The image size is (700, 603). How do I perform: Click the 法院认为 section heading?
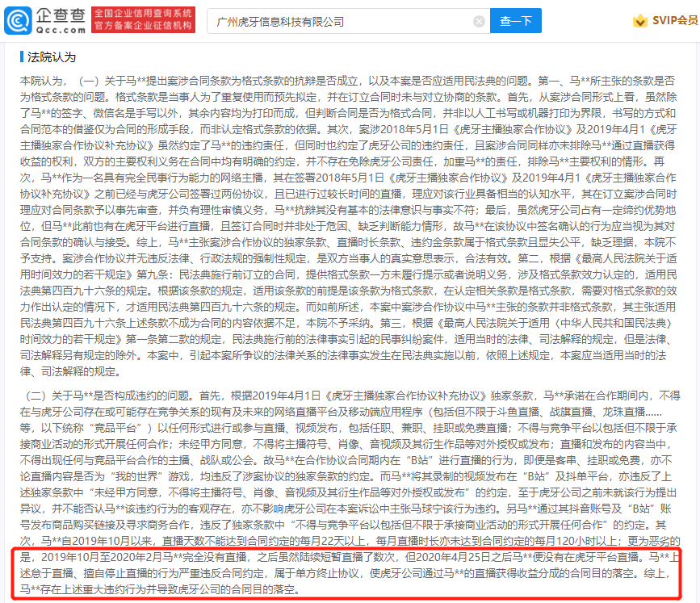(52, 57)
